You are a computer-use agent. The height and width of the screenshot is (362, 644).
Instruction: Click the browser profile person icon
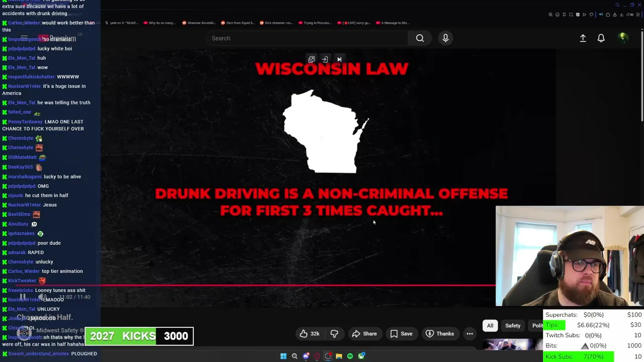[615, 15]
